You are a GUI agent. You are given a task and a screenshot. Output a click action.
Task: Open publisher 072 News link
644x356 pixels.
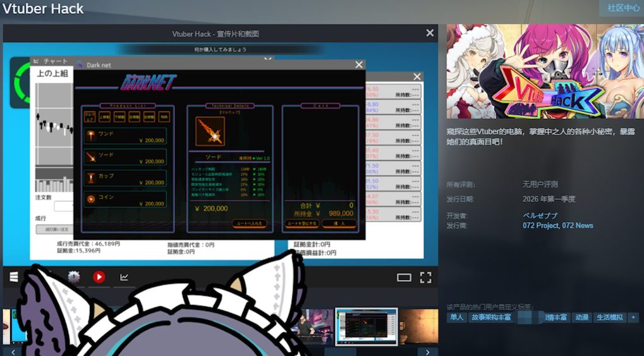(577, 225)
